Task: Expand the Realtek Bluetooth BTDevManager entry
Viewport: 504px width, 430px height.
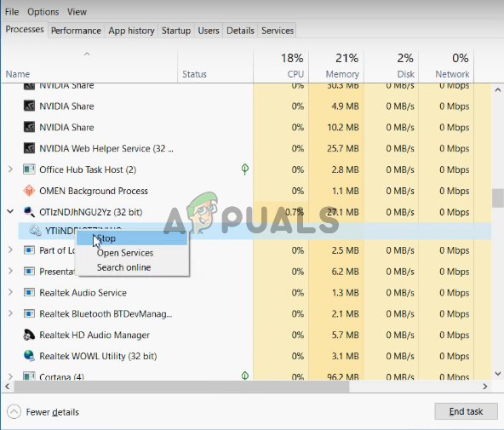Action: tap(10, 313)
